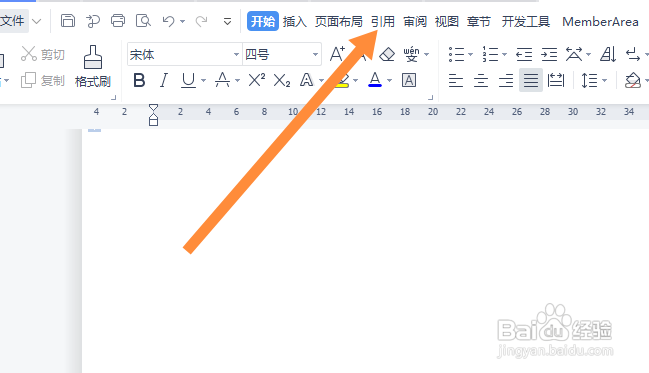This screenshot has width=649, height=373.
Task: Open the 文件 (File) menu
Action: pyautogui.click(x=12, y=21)
